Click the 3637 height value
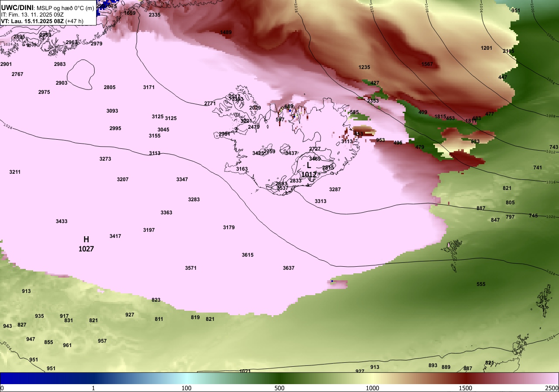Image resolution: width=559 pixels, height=392 pixels. (x=289, y=268)
